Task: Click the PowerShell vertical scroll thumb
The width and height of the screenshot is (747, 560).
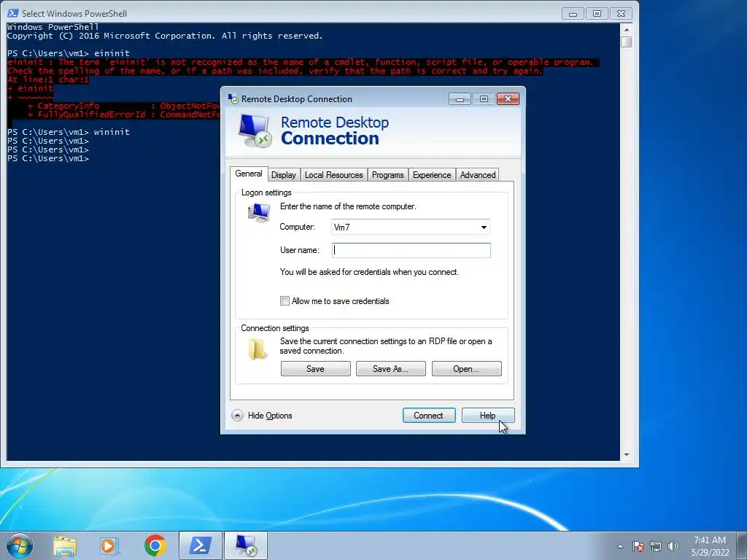Action: [627, 42]
